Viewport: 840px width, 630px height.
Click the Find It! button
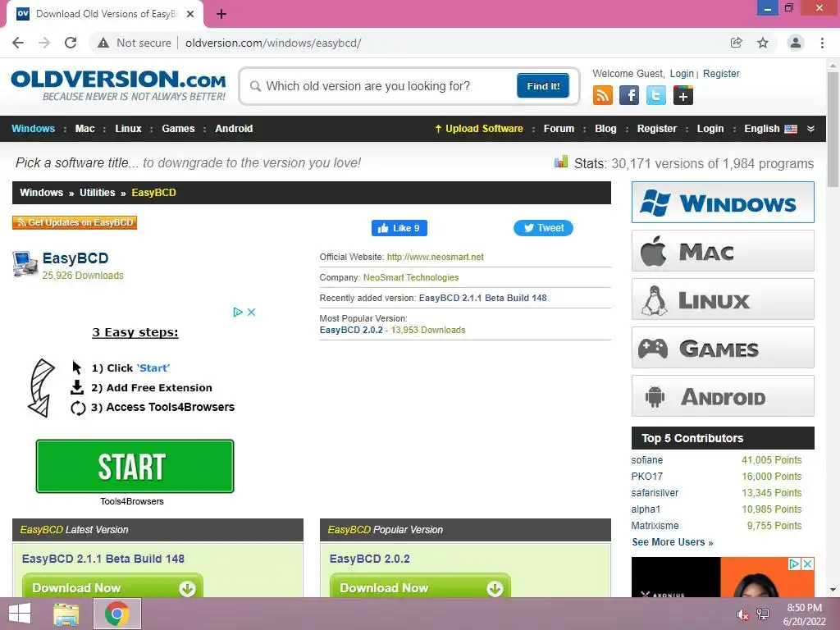(x=543, y=85)
